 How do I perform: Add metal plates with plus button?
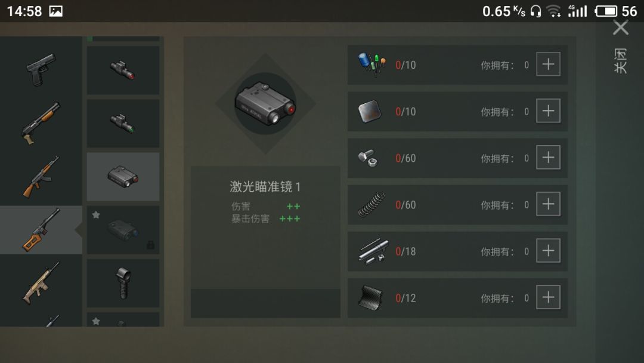click(548, 110)
